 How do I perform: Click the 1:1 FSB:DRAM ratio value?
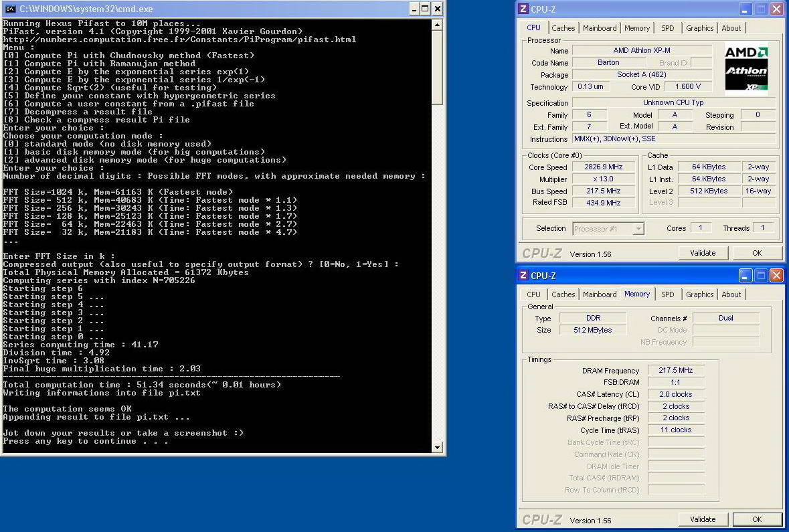click(x=676, y=383)
